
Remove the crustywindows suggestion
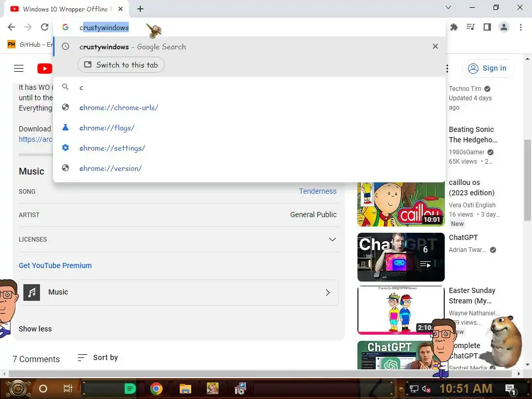click(x=435, y=46)
